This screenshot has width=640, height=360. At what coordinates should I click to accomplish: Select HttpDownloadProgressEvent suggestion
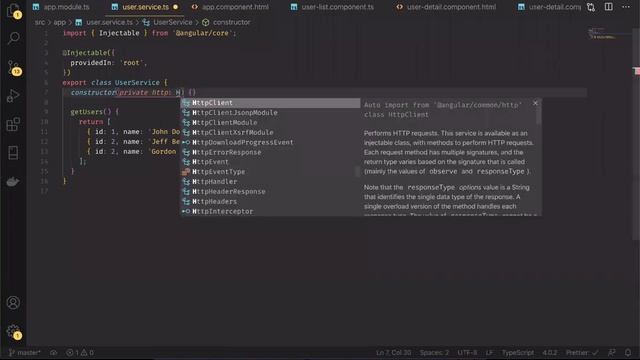271,142
